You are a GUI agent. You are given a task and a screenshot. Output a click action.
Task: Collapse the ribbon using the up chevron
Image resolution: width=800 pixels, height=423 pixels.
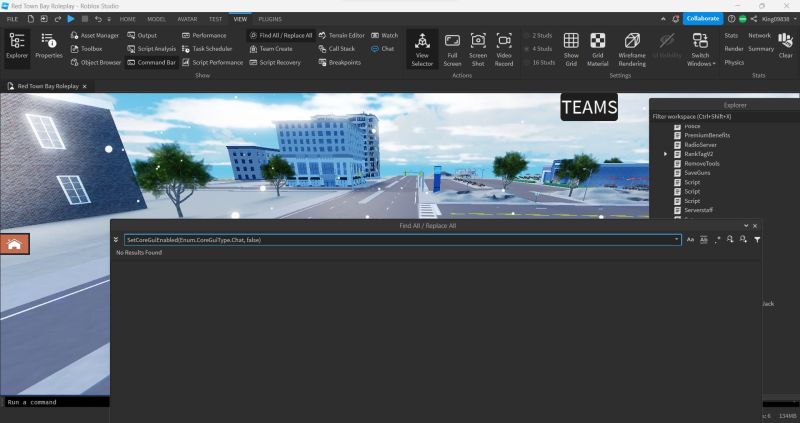click(663, 19)
